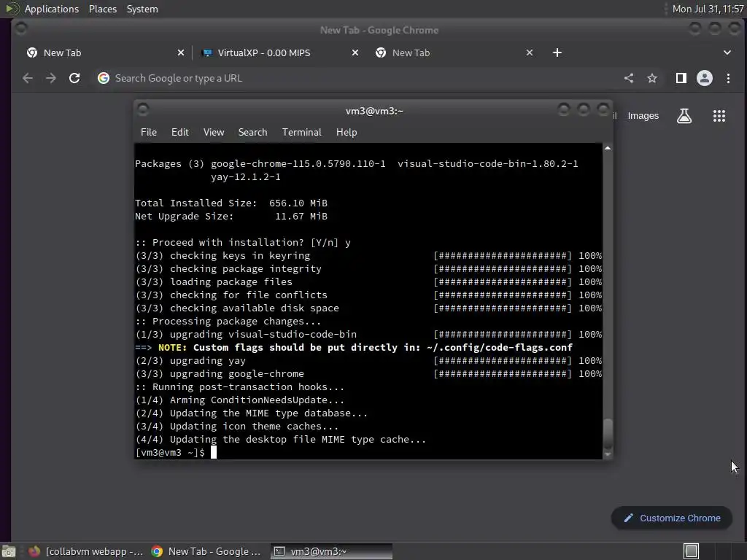Open the Applications menu
Viewport: 747px width, 560px height.
click(x=52, y=9)
